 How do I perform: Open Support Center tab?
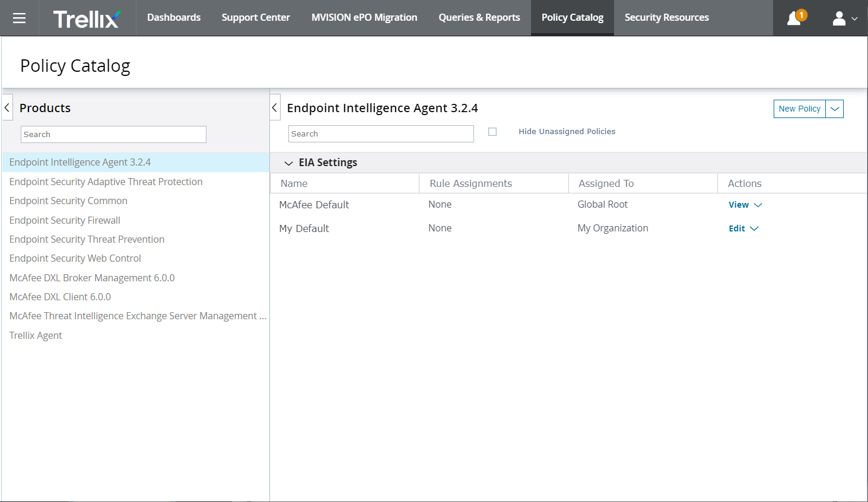click(256, 18)
